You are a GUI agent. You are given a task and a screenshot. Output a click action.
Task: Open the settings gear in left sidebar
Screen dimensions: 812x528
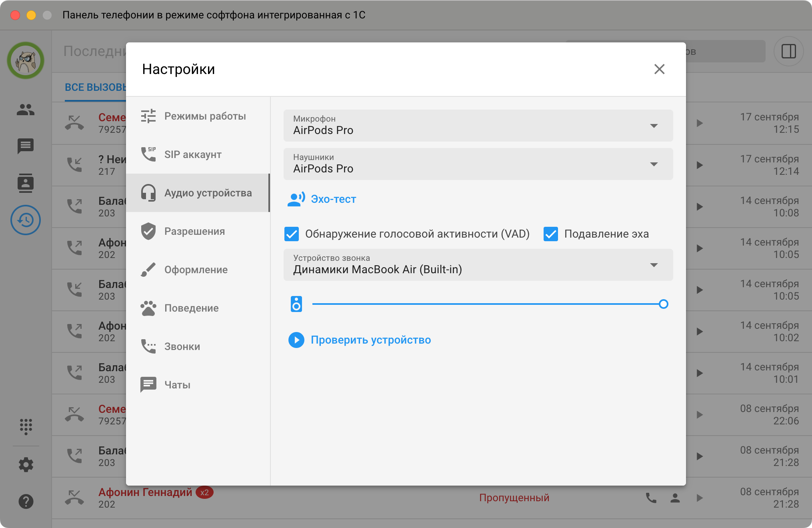click(x=26, y=464)
